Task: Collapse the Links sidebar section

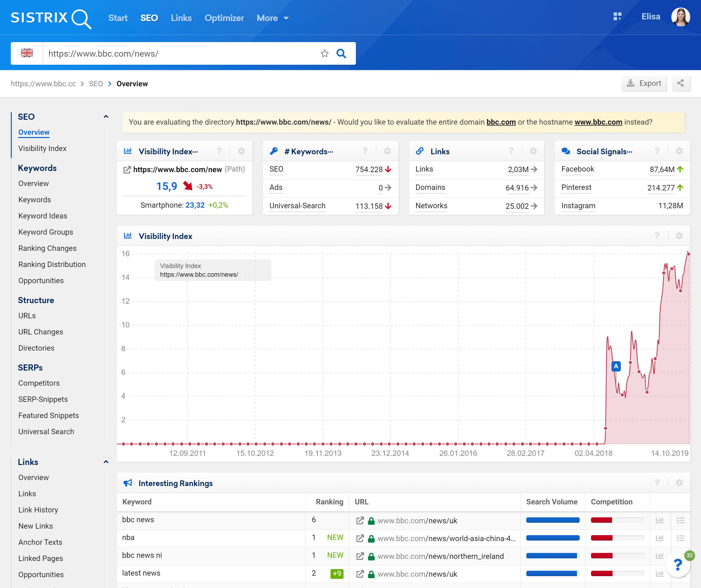Action: (x=106, y=462)
